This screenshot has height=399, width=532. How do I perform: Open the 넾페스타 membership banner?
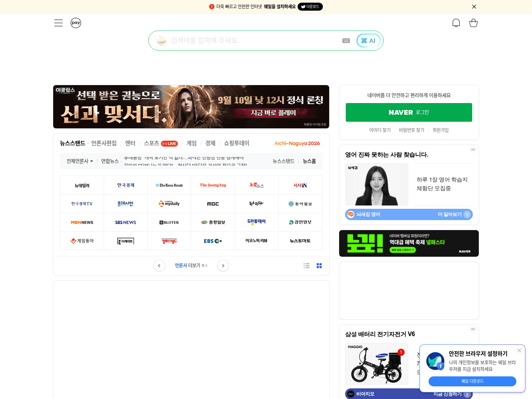point(409,243)
